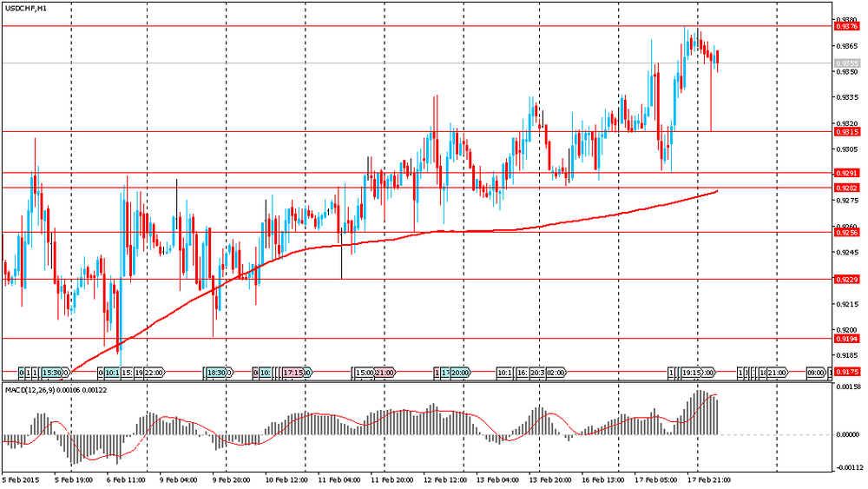The image size is (868, 489).
Task: Open the pink 17:15 event marker
Action: 294,373
